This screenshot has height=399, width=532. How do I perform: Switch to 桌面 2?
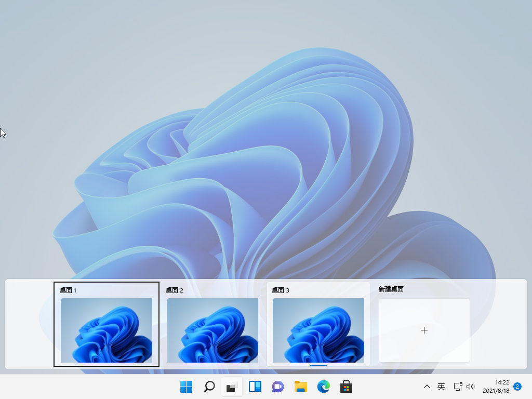tap(212, 331)
